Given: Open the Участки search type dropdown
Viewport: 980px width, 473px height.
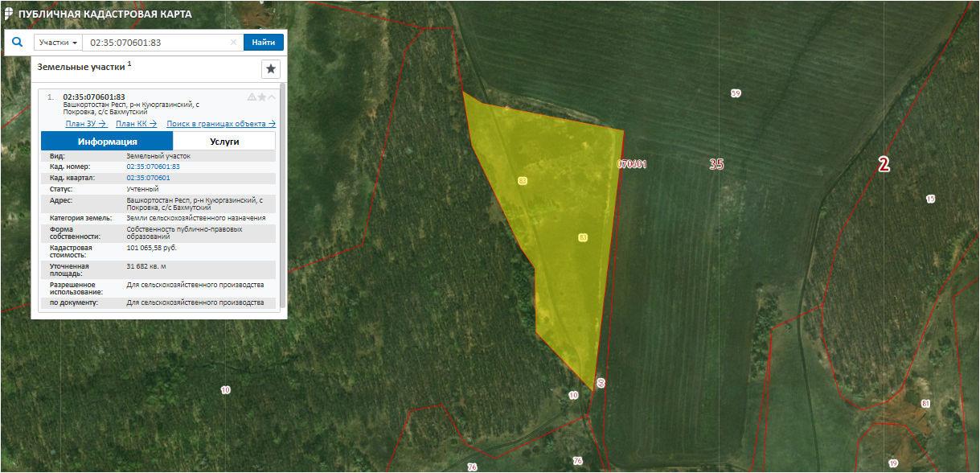Looking at the screenshot, I should pos(58,43).
